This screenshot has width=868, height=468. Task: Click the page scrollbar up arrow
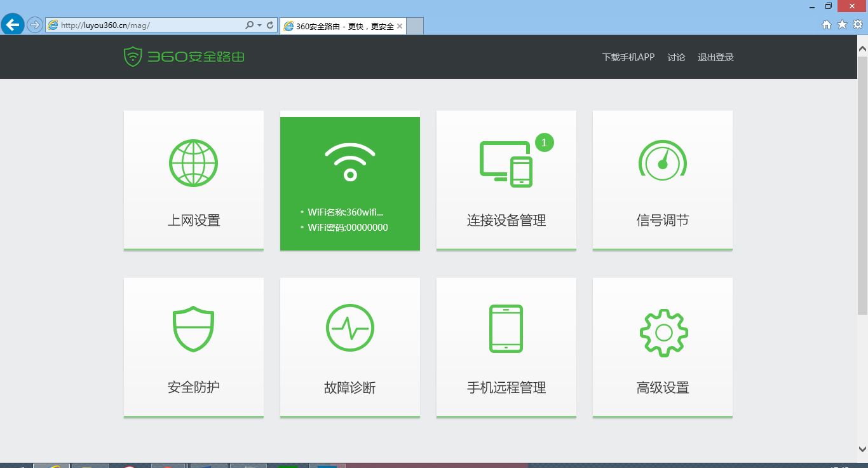pyautogui.click(x=862, y=48)
